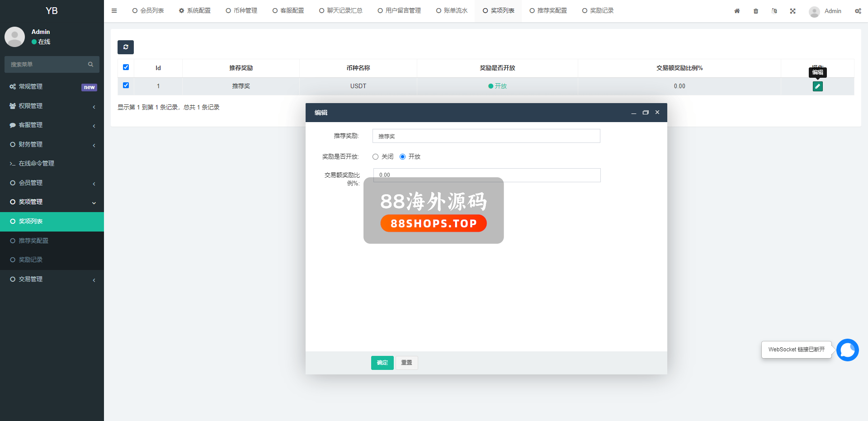Select the 关闭 radio option

pos(375,157)
